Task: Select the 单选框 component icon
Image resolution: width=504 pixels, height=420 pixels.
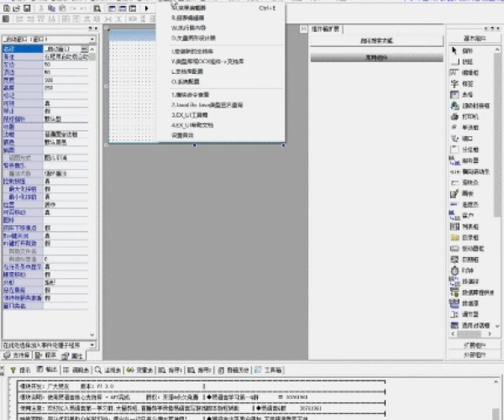Action: point(454,128)
